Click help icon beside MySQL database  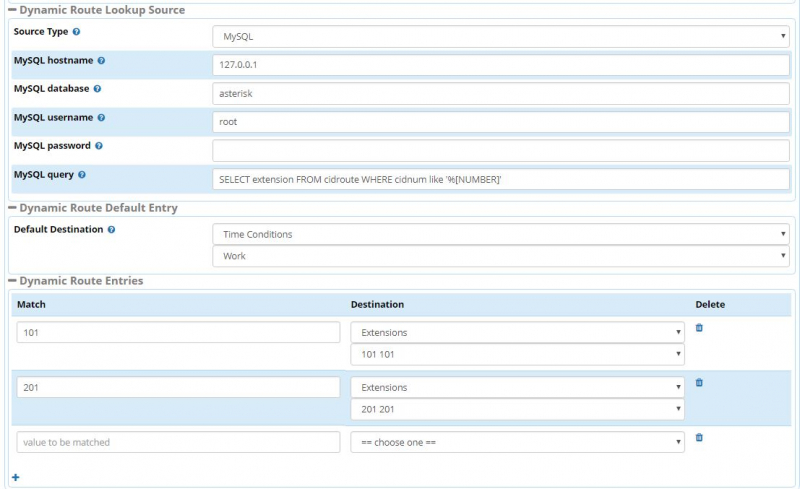point(98,89)
